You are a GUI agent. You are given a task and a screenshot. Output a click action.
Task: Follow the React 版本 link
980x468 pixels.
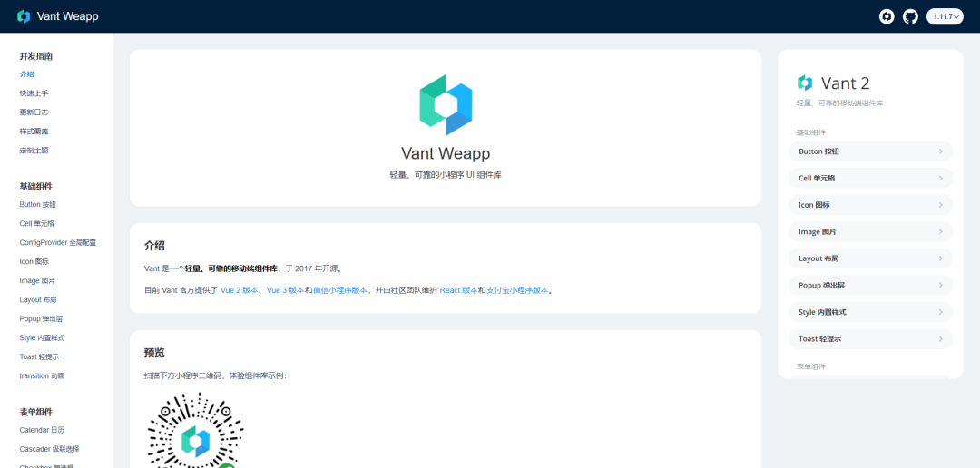coord(459,290)
